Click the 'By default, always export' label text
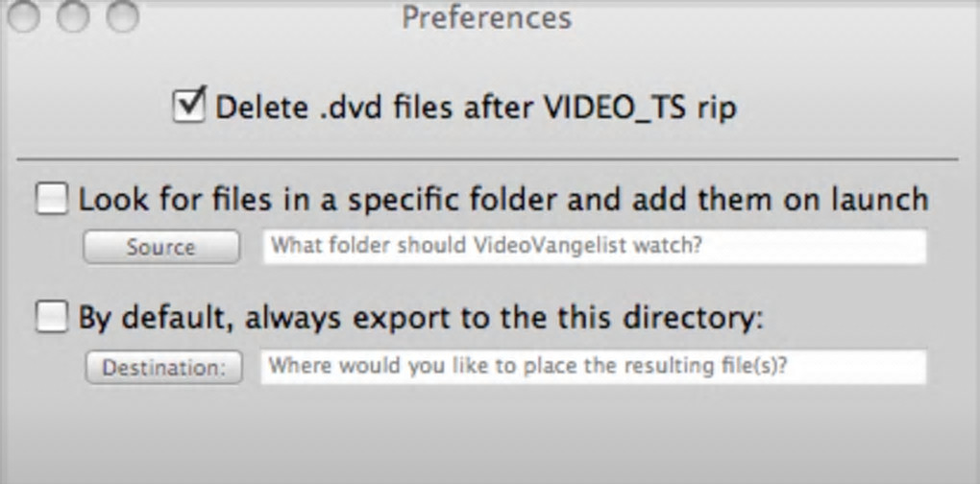 (x=420, y=318)
